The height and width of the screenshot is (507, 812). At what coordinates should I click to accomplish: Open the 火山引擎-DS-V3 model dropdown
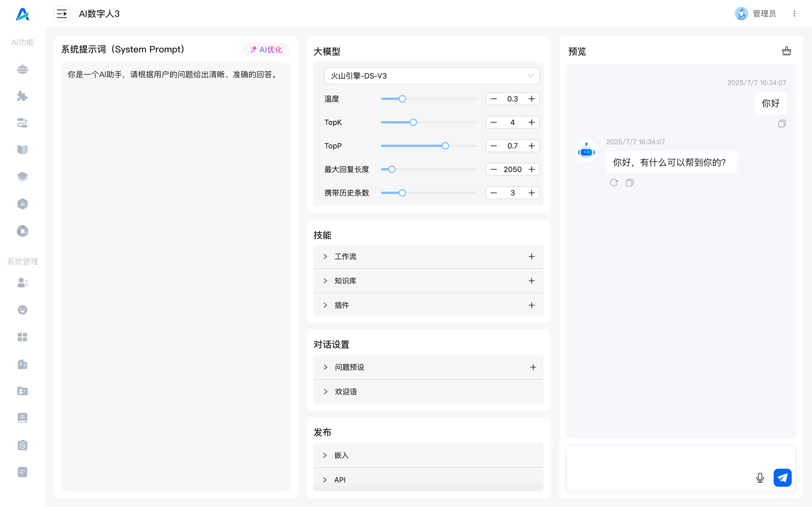tap(431, 76)
